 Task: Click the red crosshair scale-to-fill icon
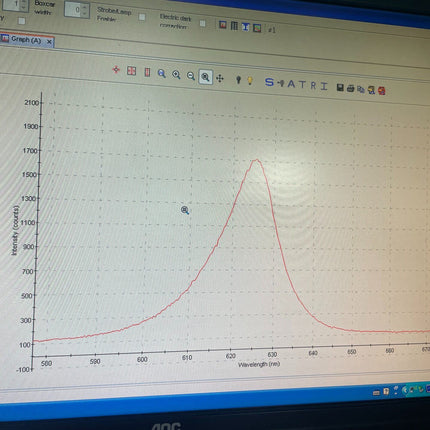click(116, 69)
